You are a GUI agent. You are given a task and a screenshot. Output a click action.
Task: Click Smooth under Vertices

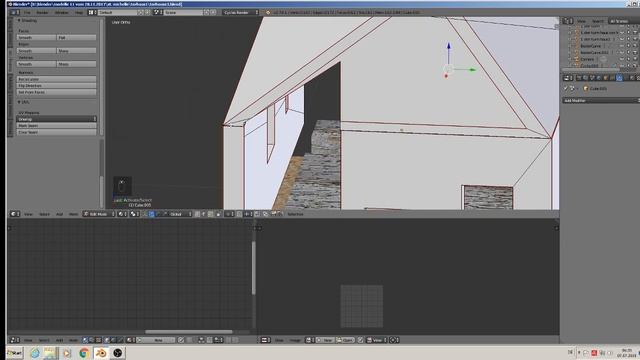pyautogui.click(x=36, y=64)
